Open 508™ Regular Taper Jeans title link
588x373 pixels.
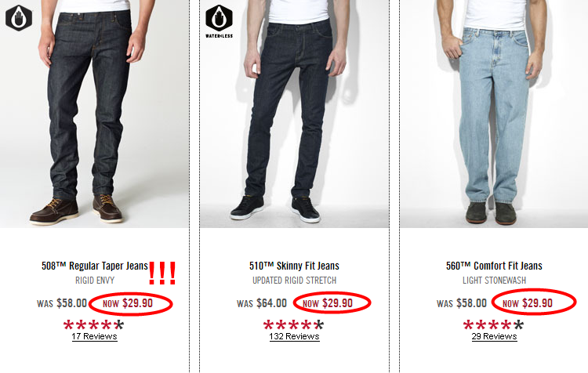(95, 266)
